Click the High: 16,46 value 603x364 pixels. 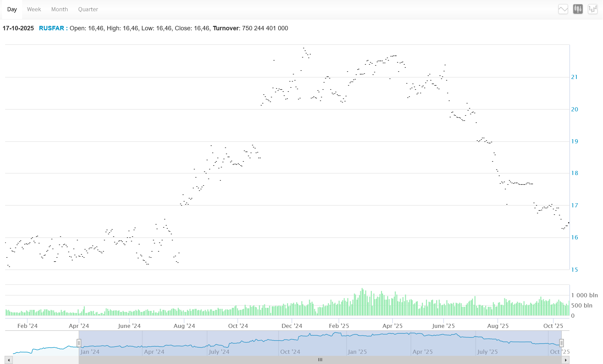pyautogui.click(x=123, y=28)
